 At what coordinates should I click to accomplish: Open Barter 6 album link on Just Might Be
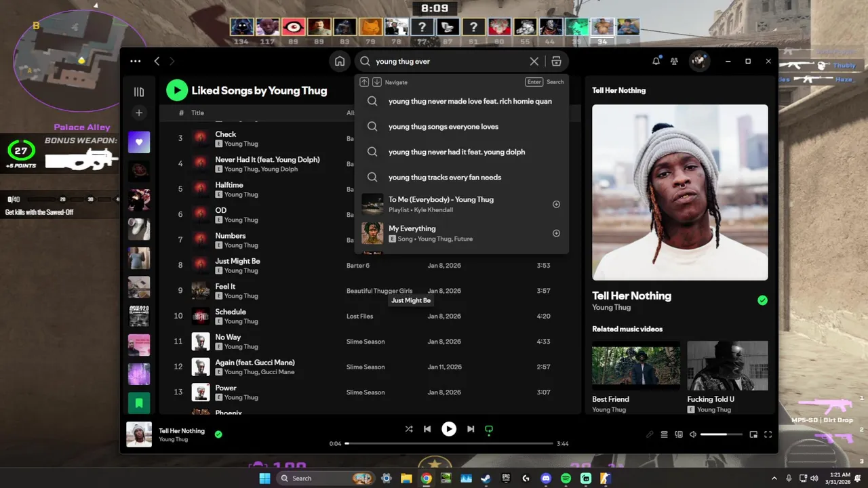[358, 266]
